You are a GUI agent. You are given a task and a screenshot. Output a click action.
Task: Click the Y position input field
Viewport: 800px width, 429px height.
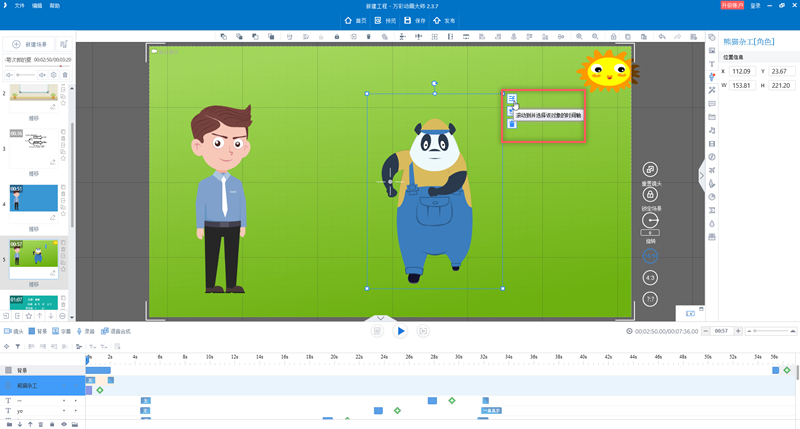coord(782,71)
